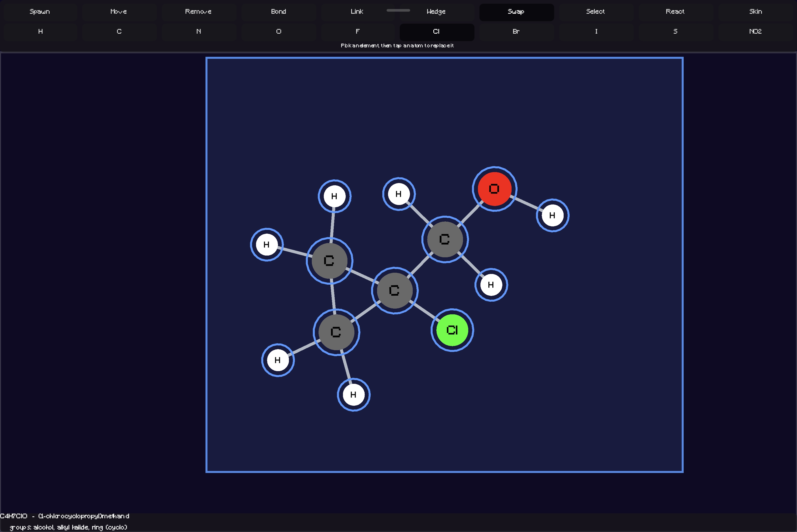This screenshot has width=797, height=532.
Task: Activate the Remove tool
Action: tap(199, 12)
